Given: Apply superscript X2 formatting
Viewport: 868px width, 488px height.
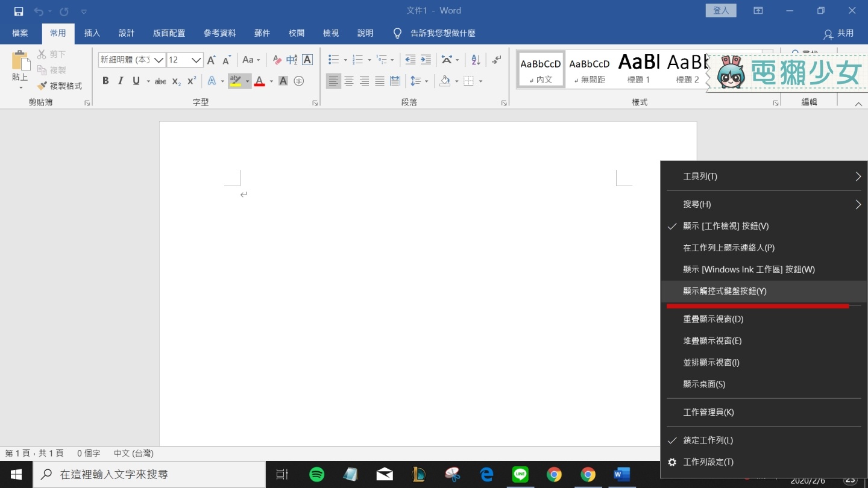Looking at the screenshot, I should pyautogui.click(x=192, y=81).
